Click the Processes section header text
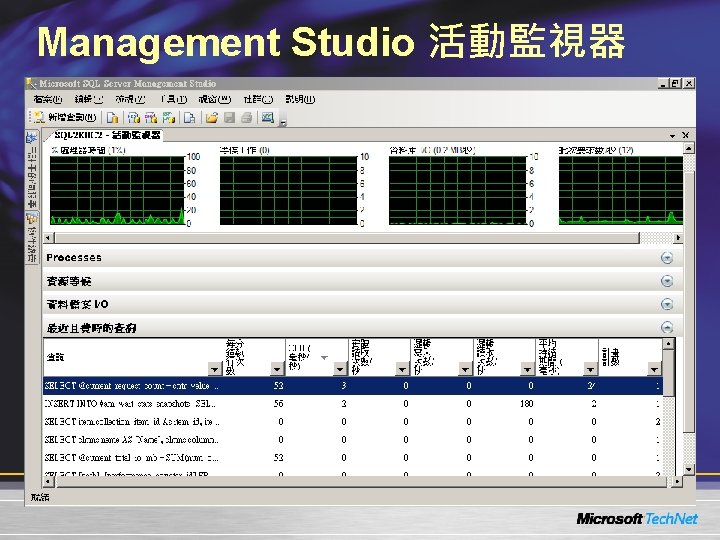Viewport: 720px width, 540px height. coord(74,258)
